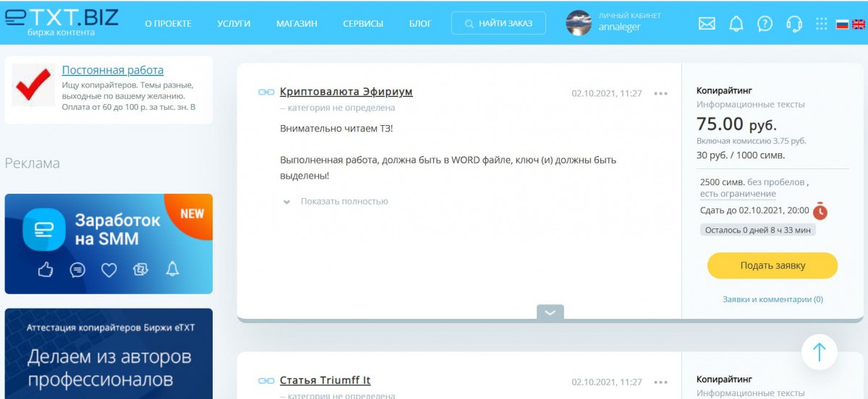Click comment icon on SMM banner

tap(77, 270)
